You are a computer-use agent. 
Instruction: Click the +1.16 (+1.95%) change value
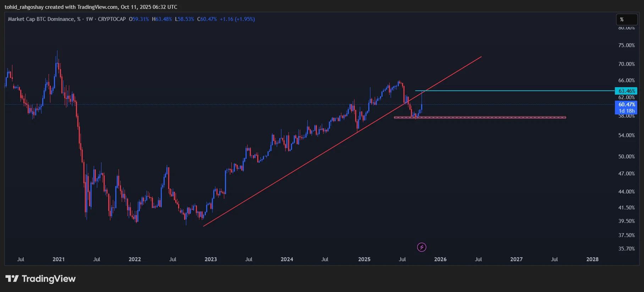(x=237, y=19)
